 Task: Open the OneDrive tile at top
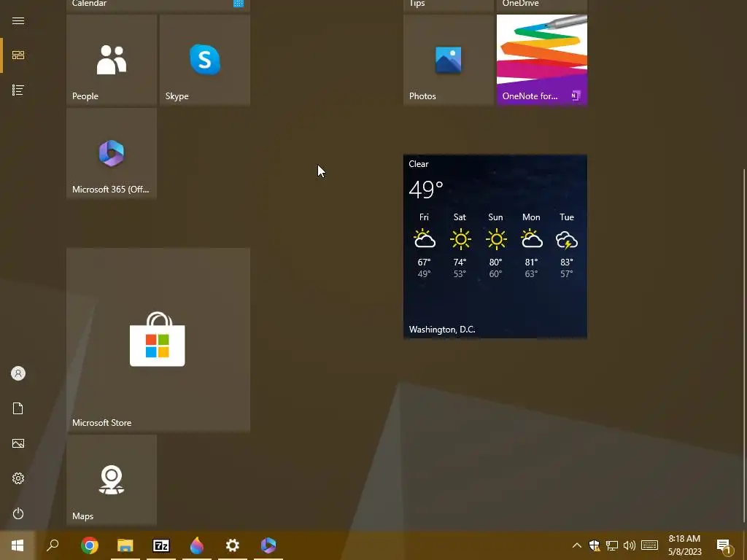[542, 5]
